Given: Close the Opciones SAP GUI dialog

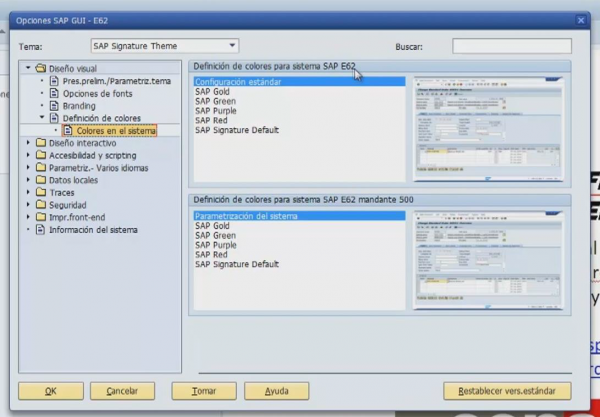Looking at the screenshot, I should (580, 21).
